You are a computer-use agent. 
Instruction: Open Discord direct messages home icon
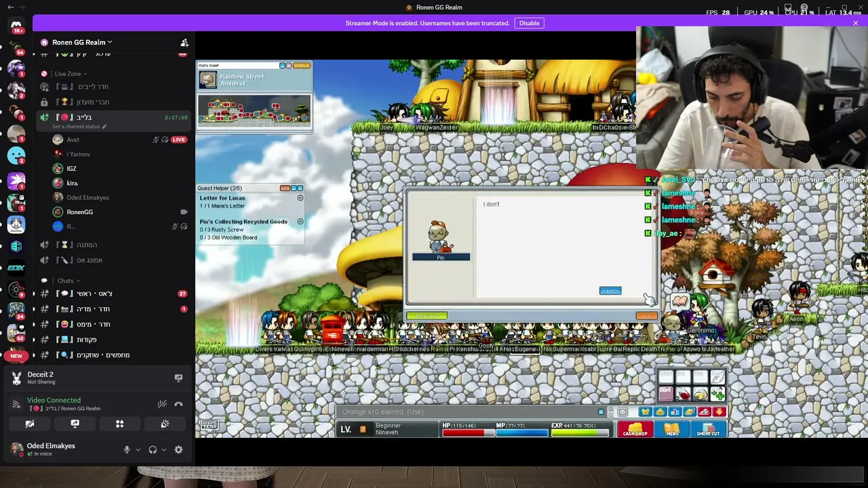pyautogui.click(x=16, y=25)
